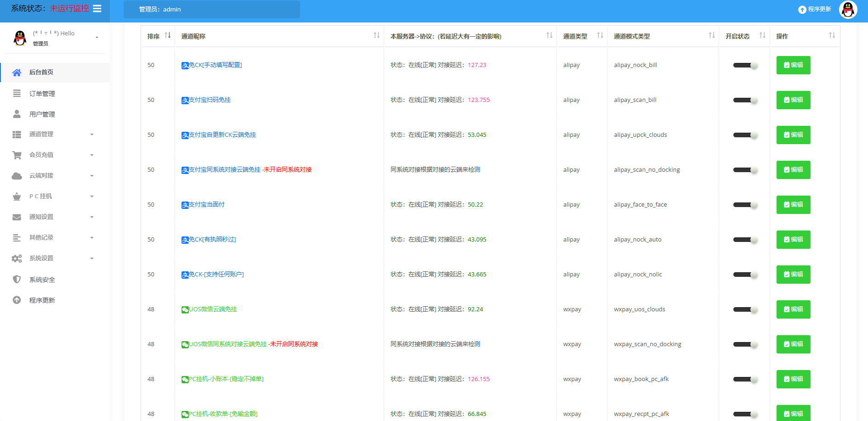
Task: Toggle status switch for wxpay_uos_clouds
Action: point(745,309)
